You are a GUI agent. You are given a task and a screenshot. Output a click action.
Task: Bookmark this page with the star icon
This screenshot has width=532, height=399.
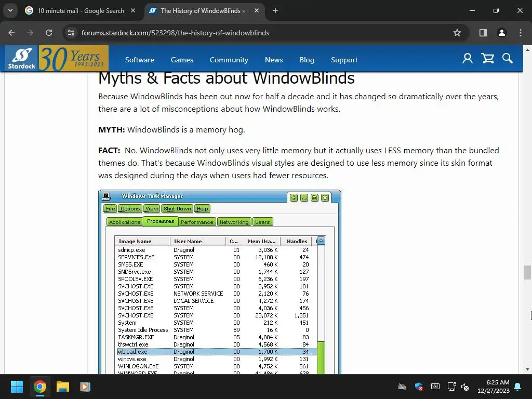457,33
